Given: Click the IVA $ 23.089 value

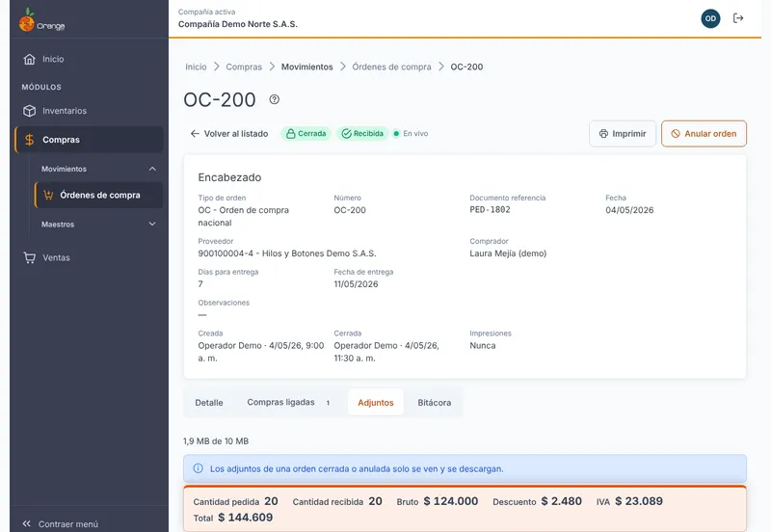Looking at the screenshot, I should [x=639, y=501].
